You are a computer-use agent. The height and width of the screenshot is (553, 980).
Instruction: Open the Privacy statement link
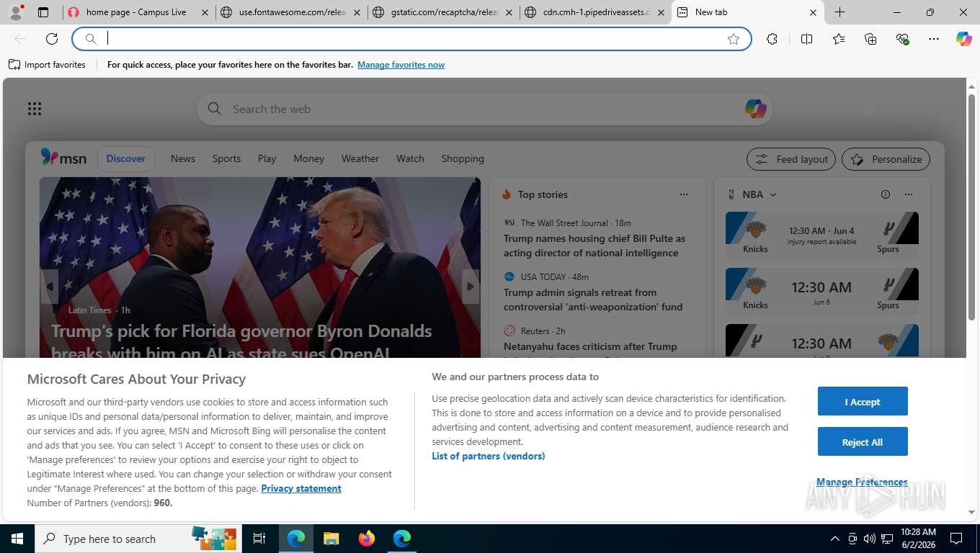301,488
